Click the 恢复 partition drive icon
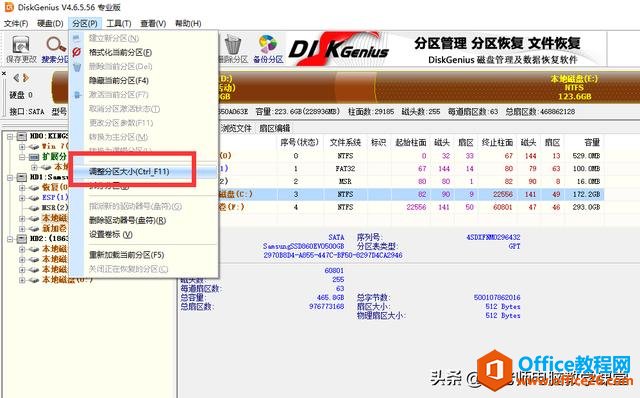640x398 pixels. coord(34,187)
